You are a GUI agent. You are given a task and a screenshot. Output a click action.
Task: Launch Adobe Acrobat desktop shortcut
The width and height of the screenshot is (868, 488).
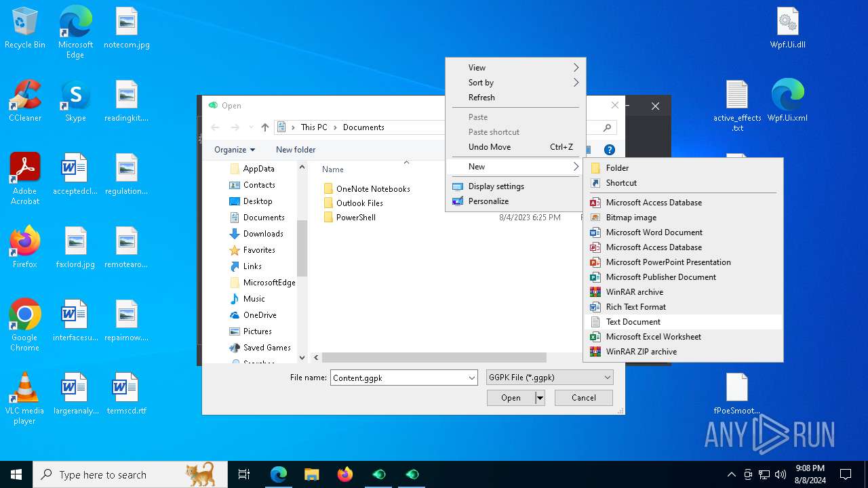click(25, 179)
